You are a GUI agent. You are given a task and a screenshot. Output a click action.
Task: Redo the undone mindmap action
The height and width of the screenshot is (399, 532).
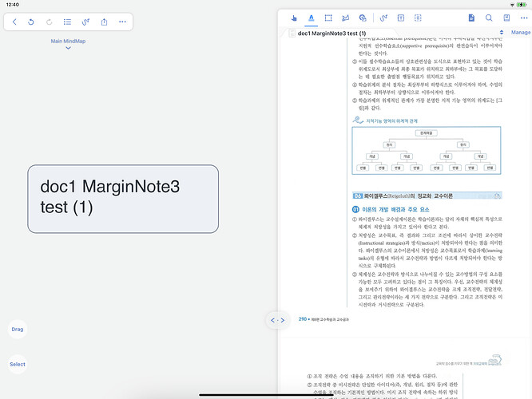pyautogui.click(x=50, y=22)
